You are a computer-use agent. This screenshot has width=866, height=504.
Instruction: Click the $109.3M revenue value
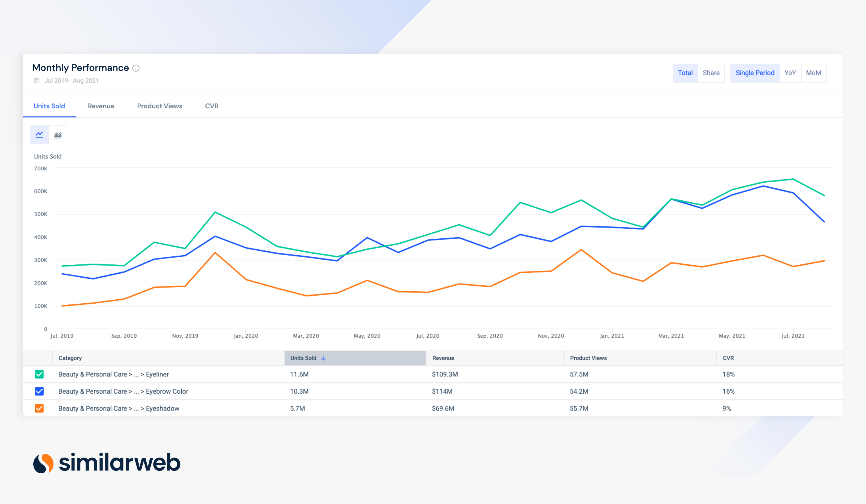(445, 374)
